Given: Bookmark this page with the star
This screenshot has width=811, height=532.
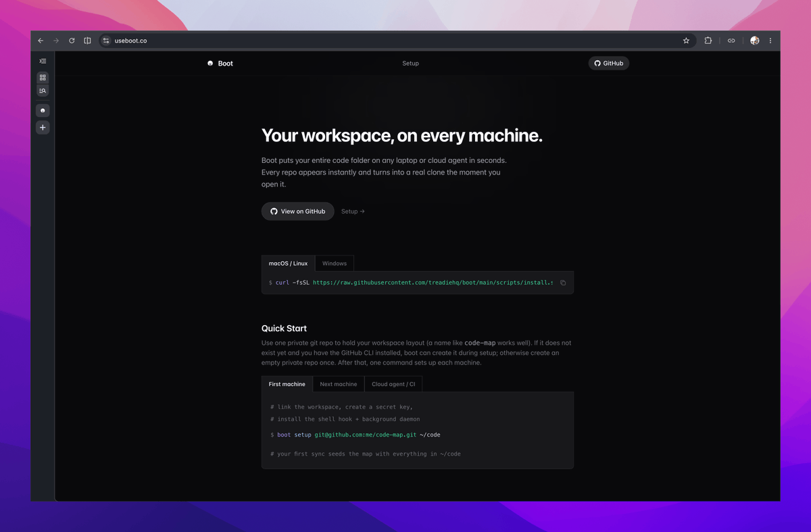Looking at the screenshot, I should coord(686,41).
